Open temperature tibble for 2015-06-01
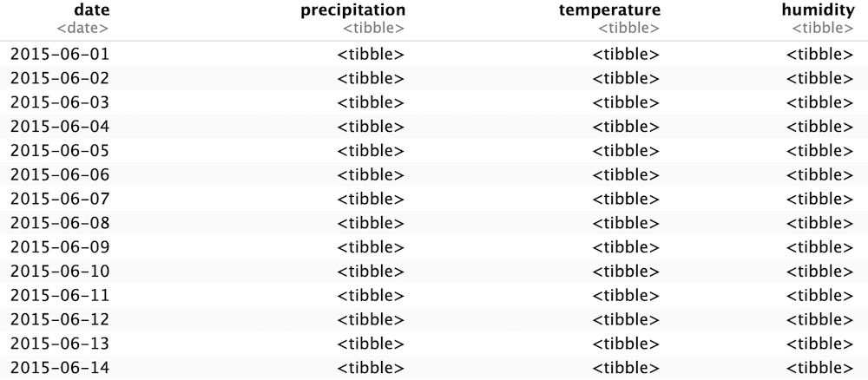 (x=626, y=54)
